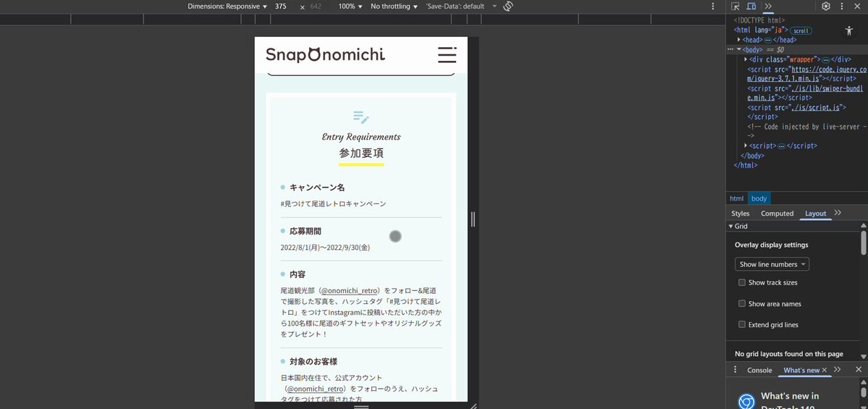Screen dimensions: 868x409
Task: Open the Show line numbers dropdown
Action: pos(772,264)
